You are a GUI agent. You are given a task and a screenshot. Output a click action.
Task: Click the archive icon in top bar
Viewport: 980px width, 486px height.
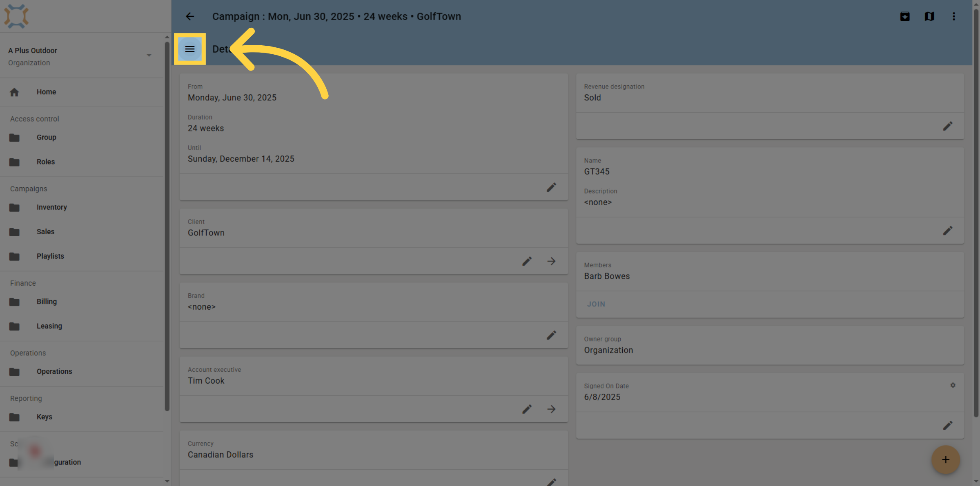click(905, 16)
